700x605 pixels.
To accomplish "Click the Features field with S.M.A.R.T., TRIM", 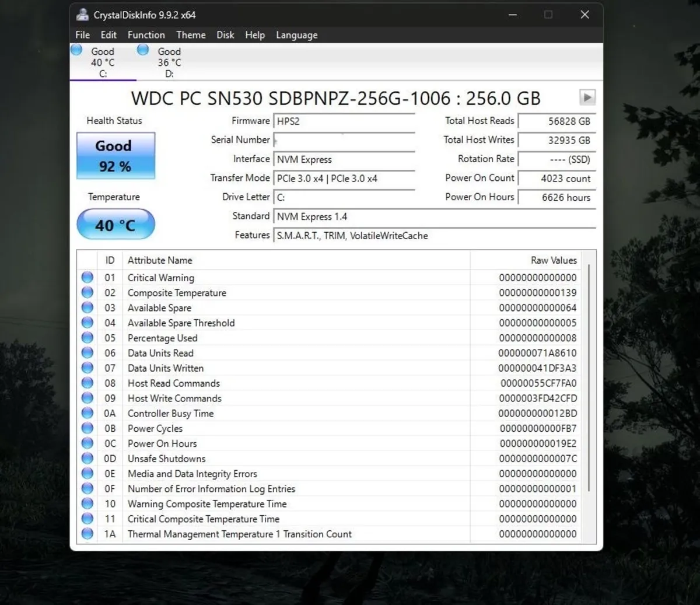I will [435, 236].
